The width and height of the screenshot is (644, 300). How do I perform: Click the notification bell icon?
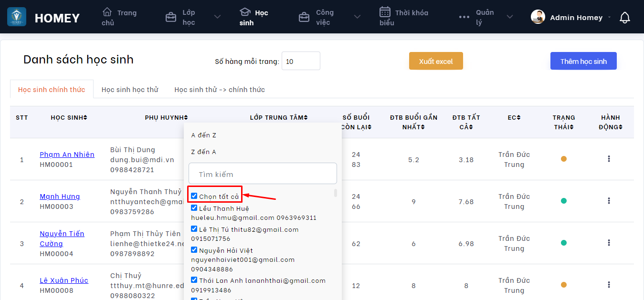tap(624, 18)
